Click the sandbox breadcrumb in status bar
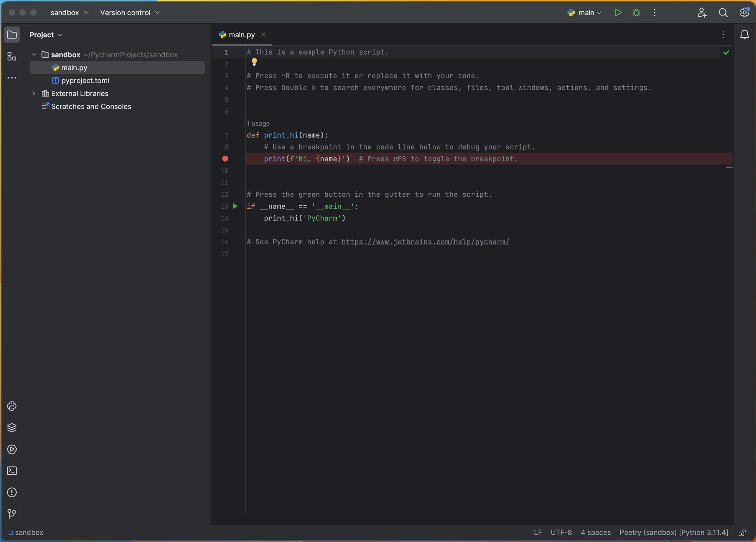756x542 pixels. tap(26, 533)
